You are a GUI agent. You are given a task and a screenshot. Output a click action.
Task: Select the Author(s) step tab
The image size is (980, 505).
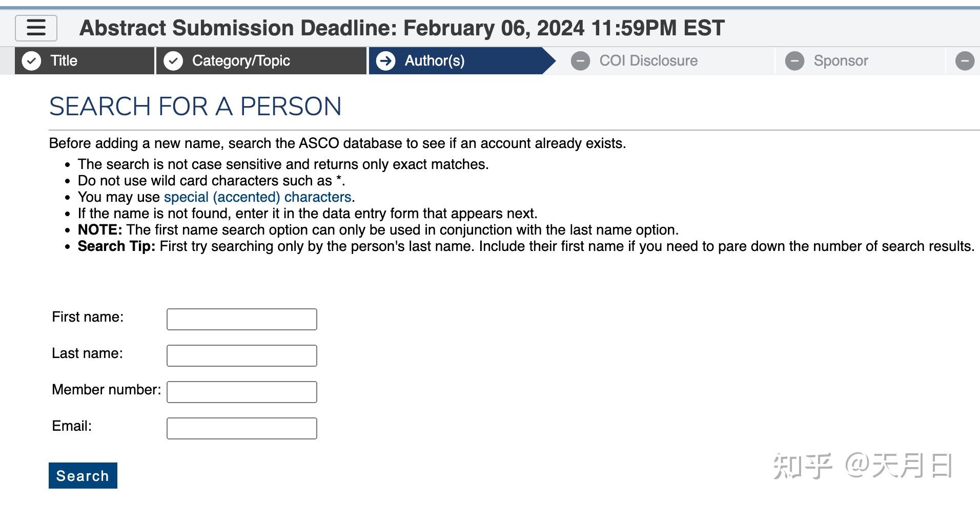tap(435, 61)
